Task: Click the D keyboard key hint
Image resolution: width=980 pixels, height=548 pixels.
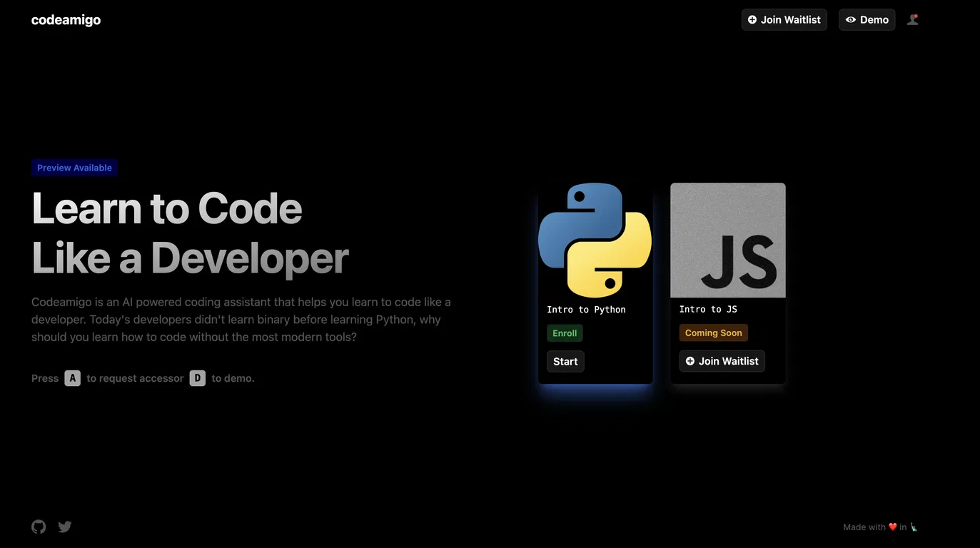Action: click(198, 378)
